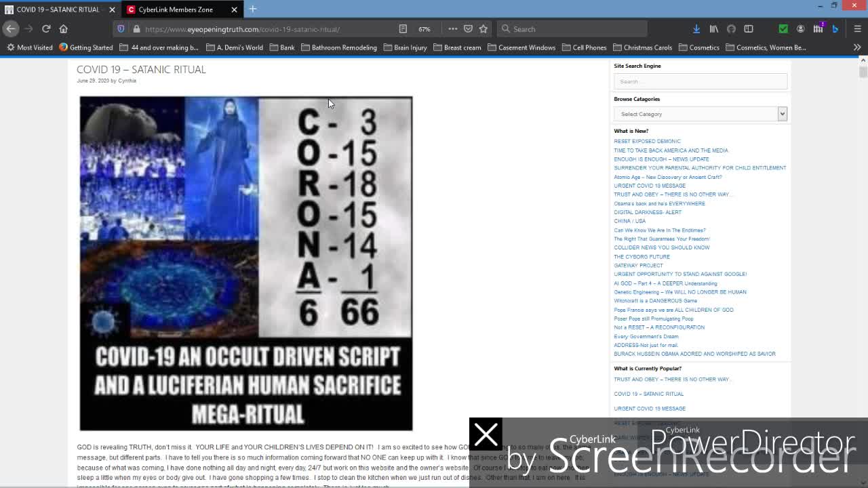
Task: Switch to CyberLink Members Zone tab
Action: click(x=176, y=9)
